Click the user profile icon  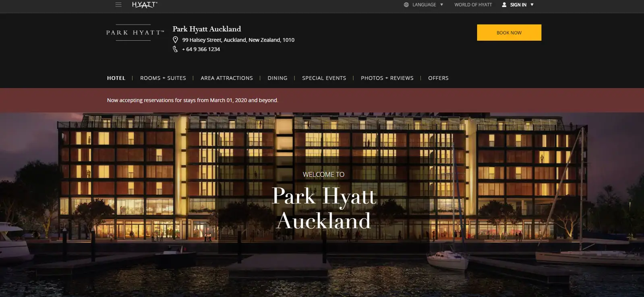(504, 5)
